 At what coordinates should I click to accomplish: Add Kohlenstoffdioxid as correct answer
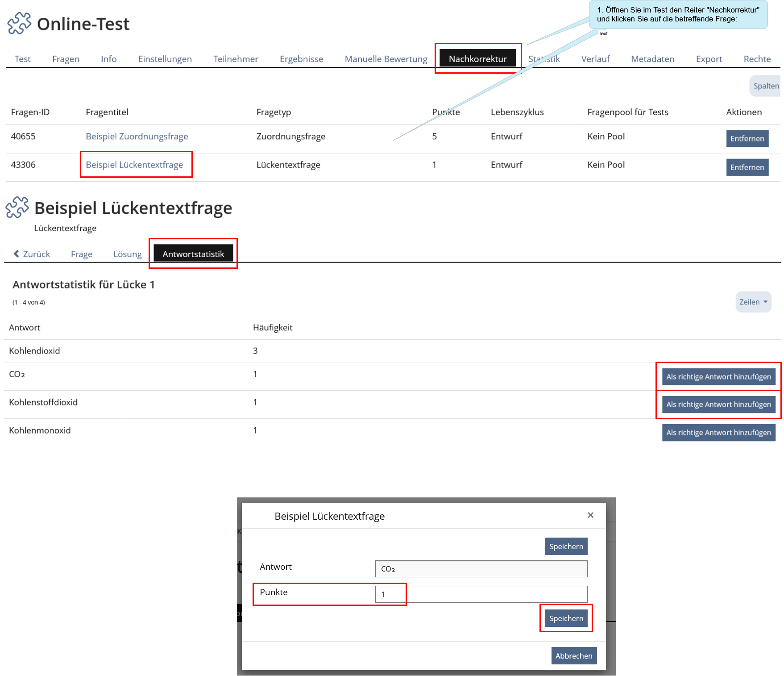tap(718, 405)
